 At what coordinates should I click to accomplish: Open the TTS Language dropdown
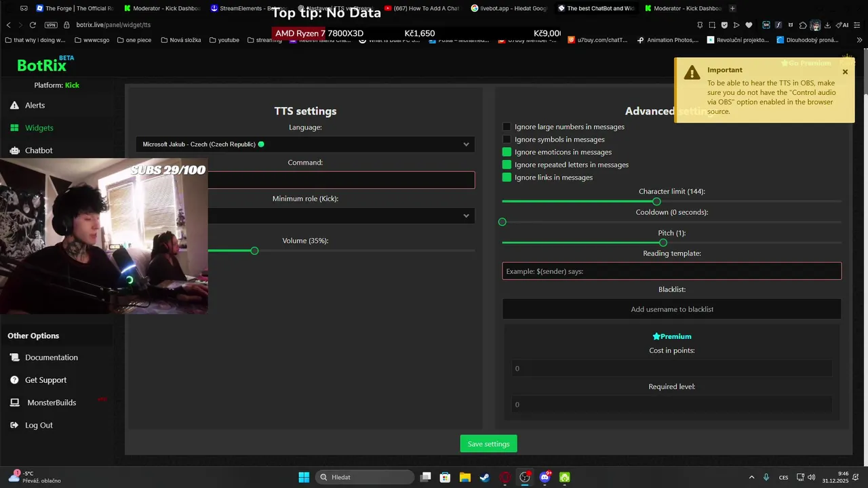[305, 144]
